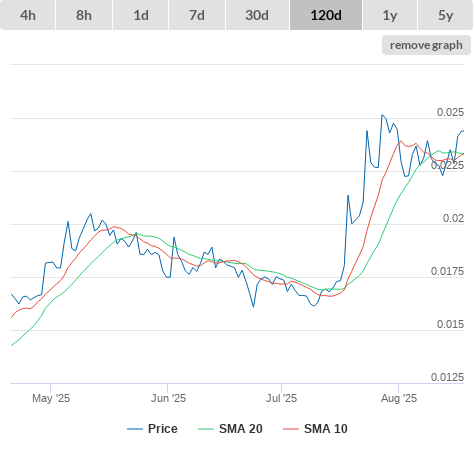The height and width of the screenshot is (455, 474).
Task: Choose the 30d time range tab
Action: click(x=257, y=15)
